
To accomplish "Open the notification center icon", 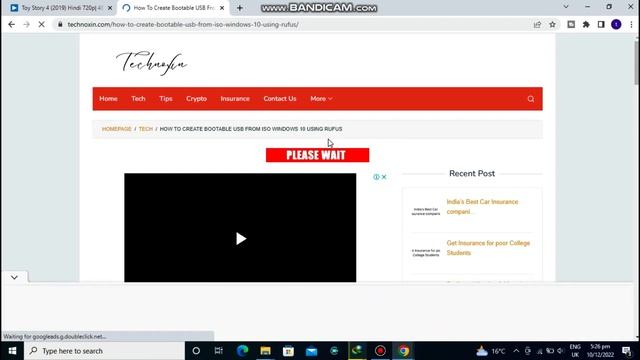I will [x=627, y=351].
